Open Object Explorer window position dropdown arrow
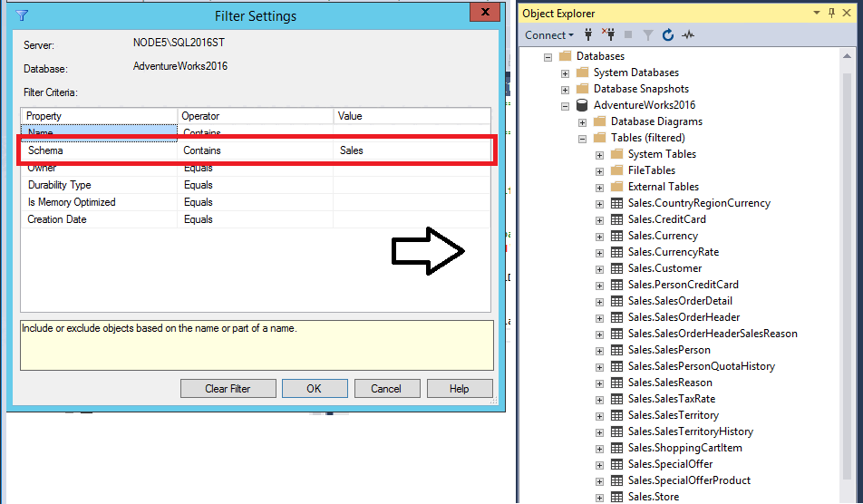The width and height of the screenshot is (863, 504). [817, 13]
